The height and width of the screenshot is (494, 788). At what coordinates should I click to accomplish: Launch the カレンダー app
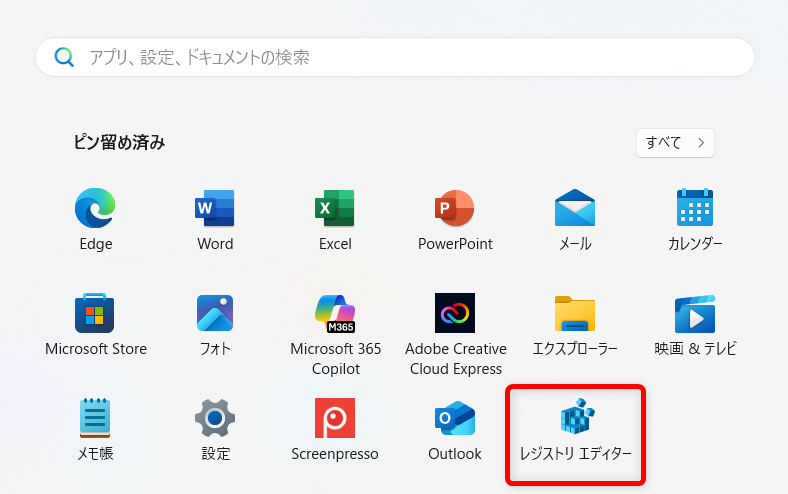(x=695, y=208)
